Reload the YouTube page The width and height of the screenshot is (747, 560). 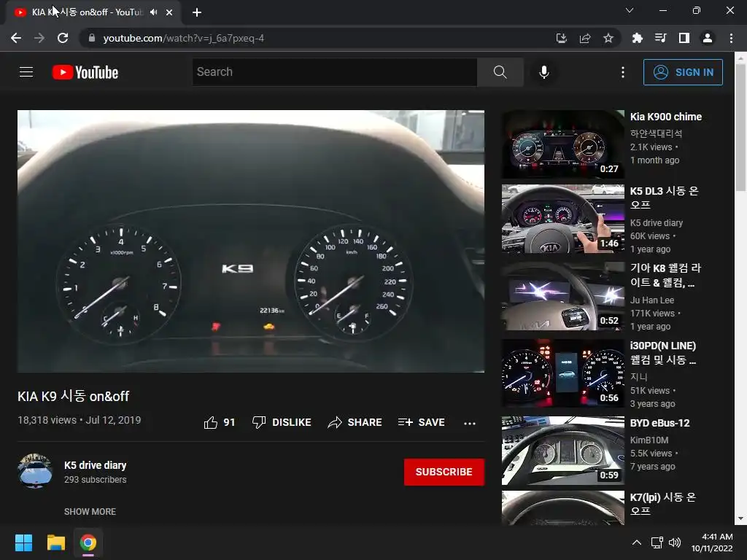(63, 38)
